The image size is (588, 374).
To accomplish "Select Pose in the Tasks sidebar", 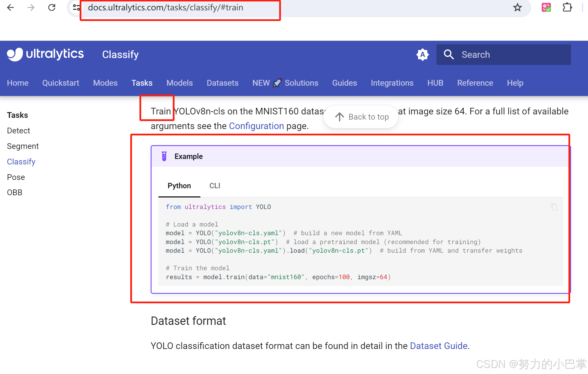I will tap(16, 177).
